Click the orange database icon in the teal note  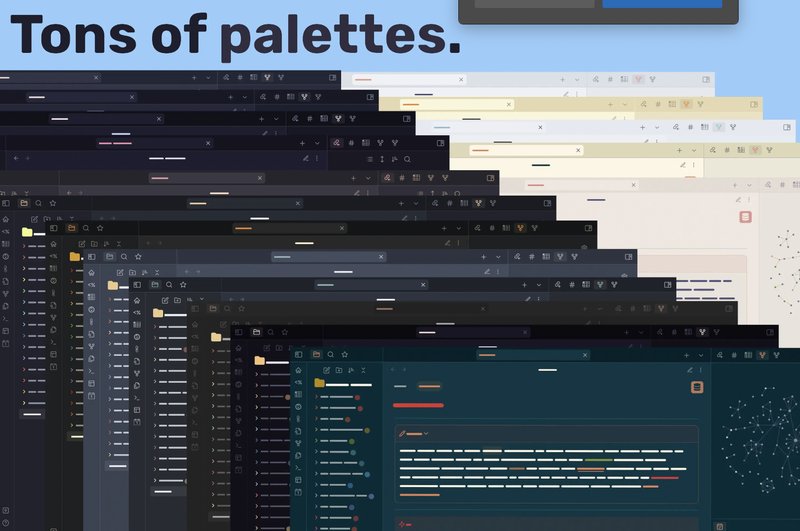pos(697,388)
